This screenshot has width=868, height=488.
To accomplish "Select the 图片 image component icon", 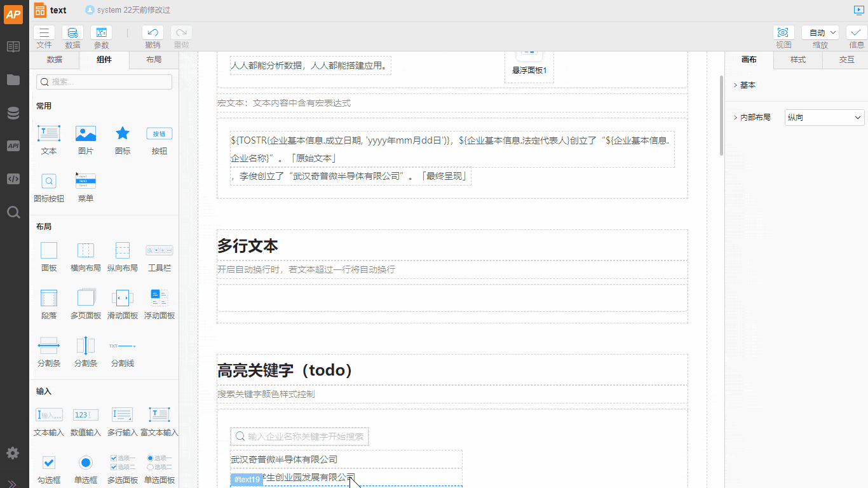I will (x=86, y=134).
